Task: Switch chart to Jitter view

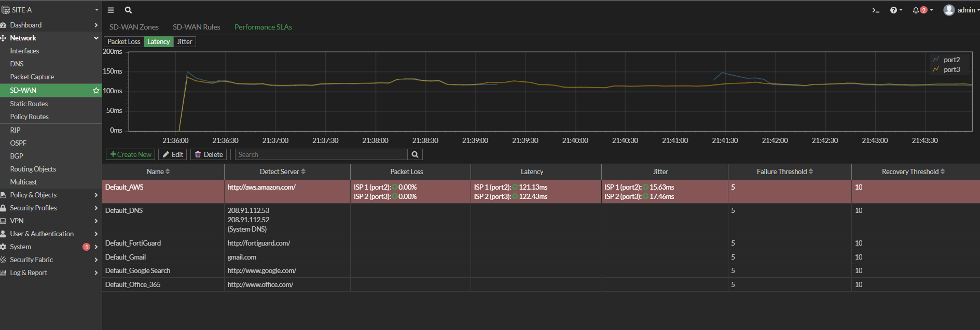Action: (x=184, y=42)
